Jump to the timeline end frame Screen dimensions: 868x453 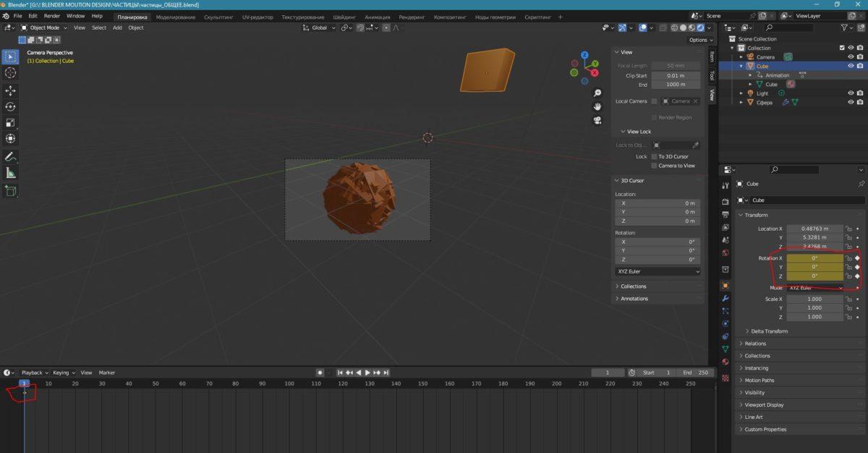coord(387,373)
